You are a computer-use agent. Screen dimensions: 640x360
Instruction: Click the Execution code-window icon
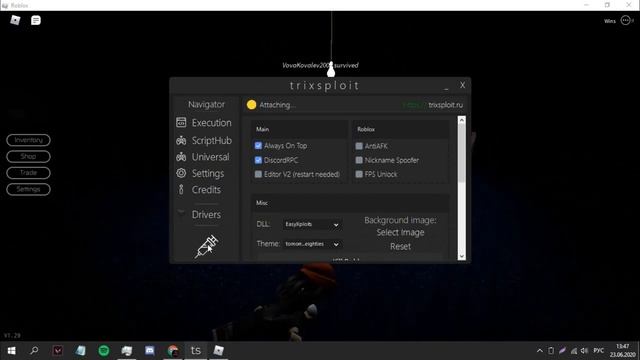(181, 122)
